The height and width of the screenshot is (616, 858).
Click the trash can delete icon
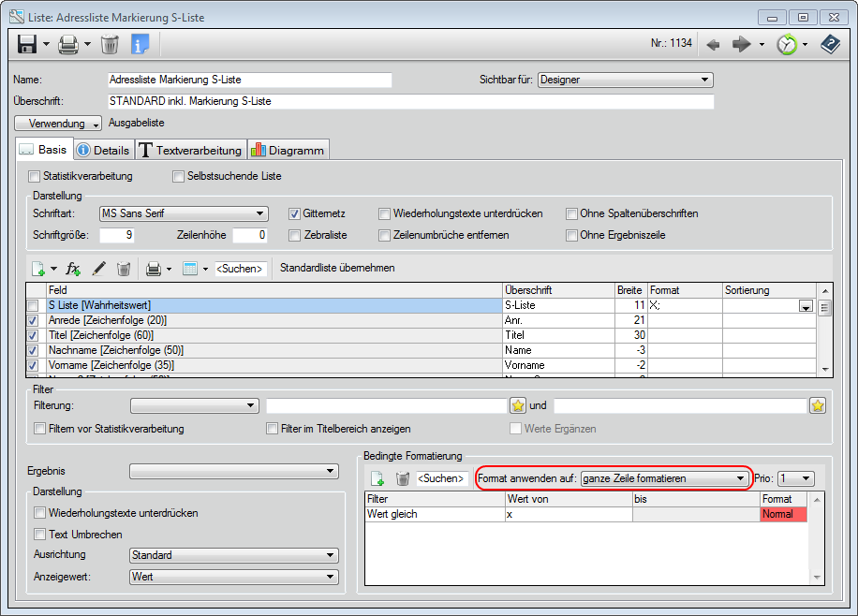pyautogui.click(x=110, y=44)
